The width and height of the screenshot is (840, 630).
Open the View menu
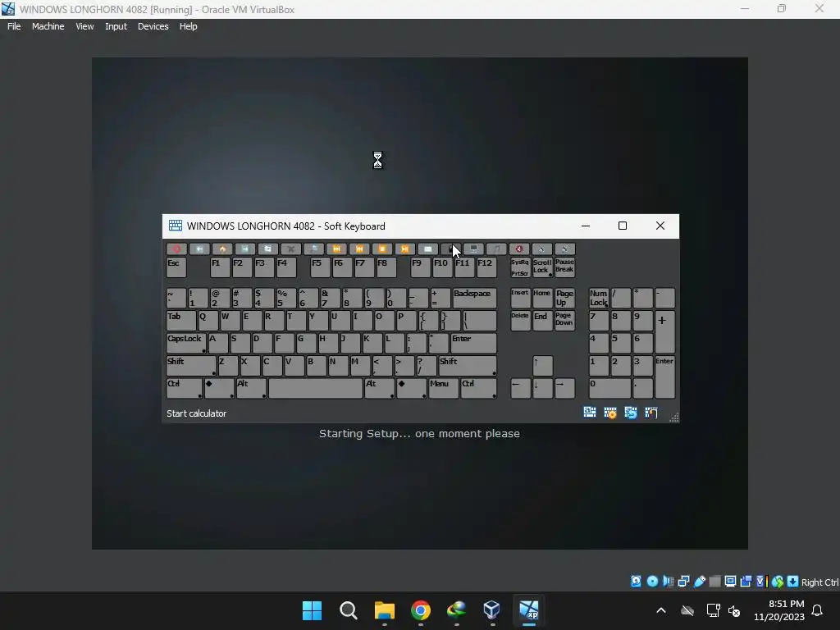84,26
